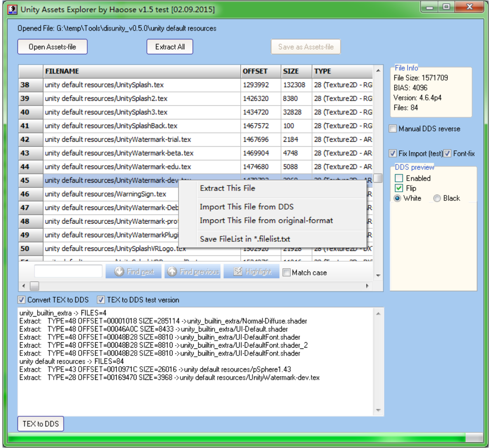Close the Unity Assets Explorer window

470,7
